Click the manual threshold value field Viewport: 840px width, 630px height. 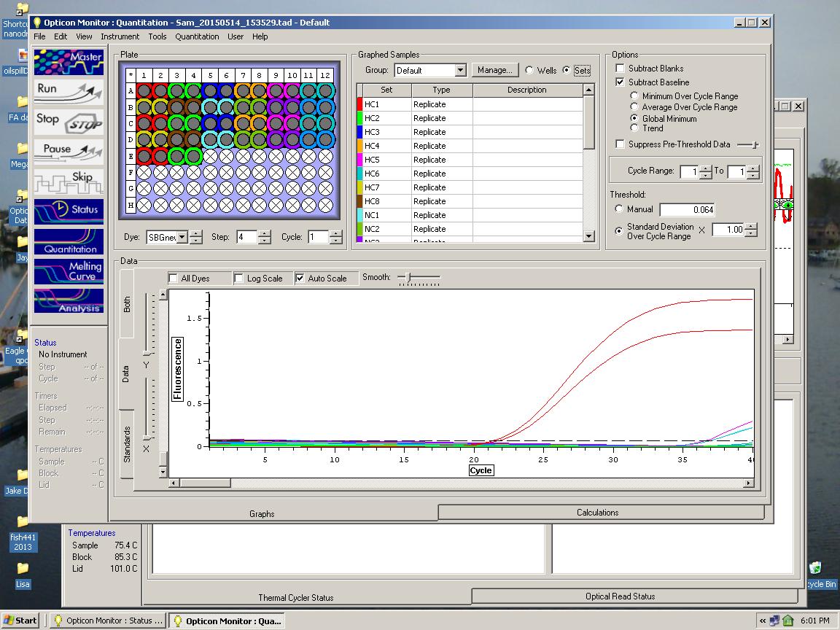[x=687, y=210]
